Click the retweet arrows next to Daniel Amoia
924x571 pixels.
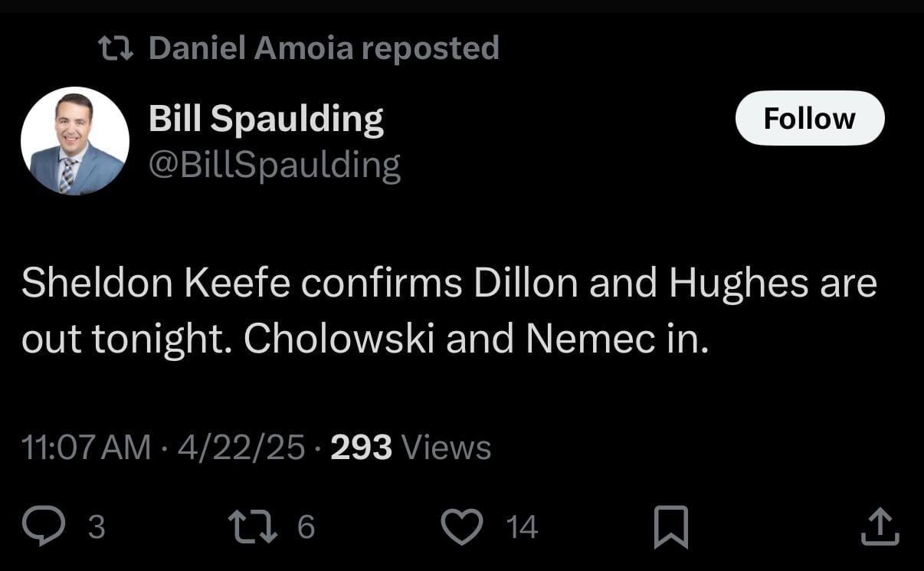(x=117, y=46)
